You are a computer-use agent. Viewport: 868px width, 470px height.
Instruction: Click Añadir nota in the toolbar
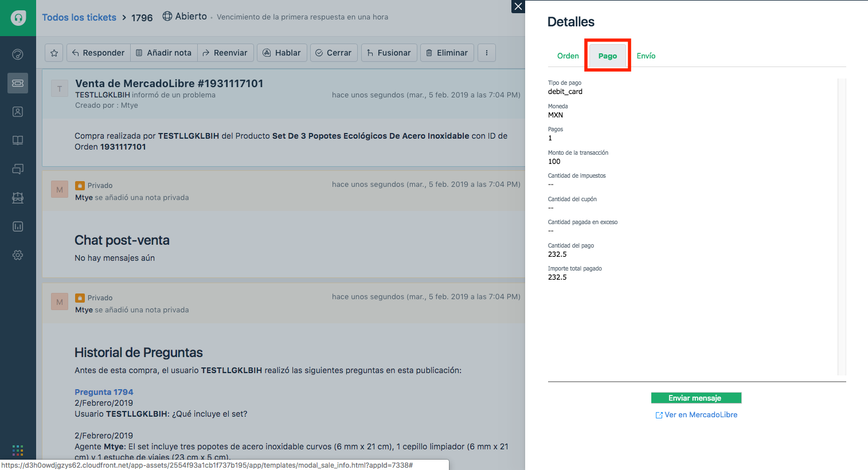pos(164,53)
